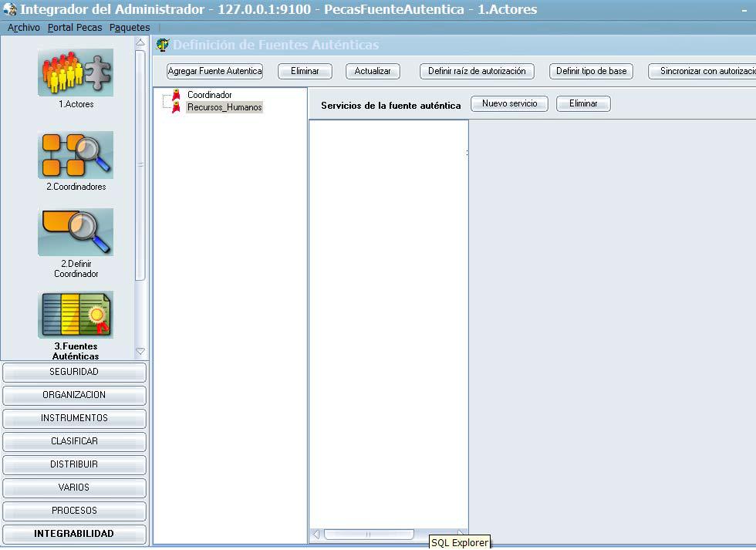
Task: Click Definir raíz de autorización
Action: tap(477, 71)
